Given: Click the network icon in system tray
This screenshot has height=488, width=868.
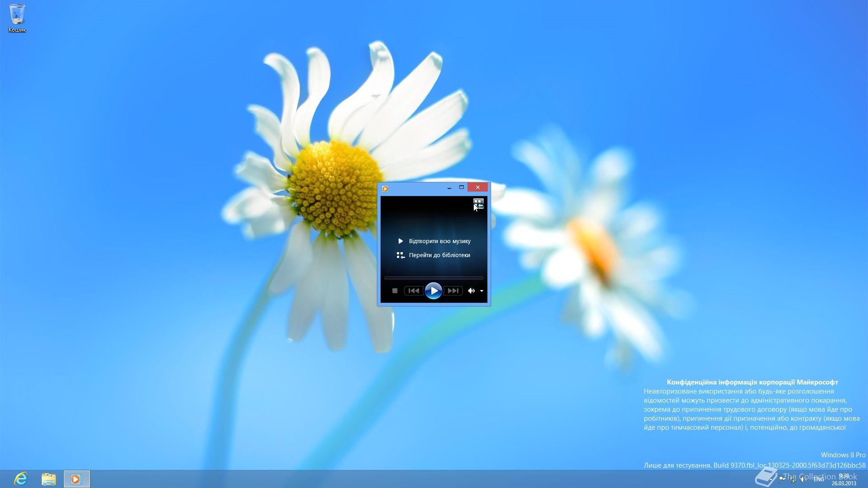Looking at the screenshot, I should [793, 479].
